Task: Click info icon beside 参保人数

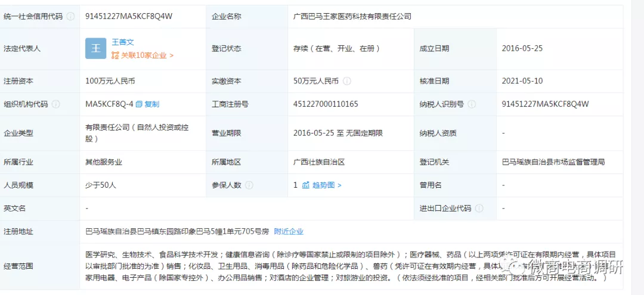Action: point(249,185)
